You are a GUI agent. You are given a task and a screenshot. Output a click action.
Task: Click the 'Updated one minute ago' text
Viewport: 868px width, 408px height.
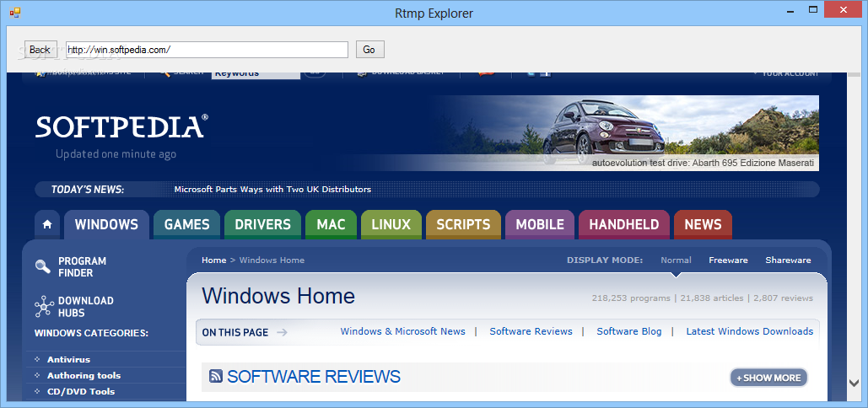(x=116, y=154)
